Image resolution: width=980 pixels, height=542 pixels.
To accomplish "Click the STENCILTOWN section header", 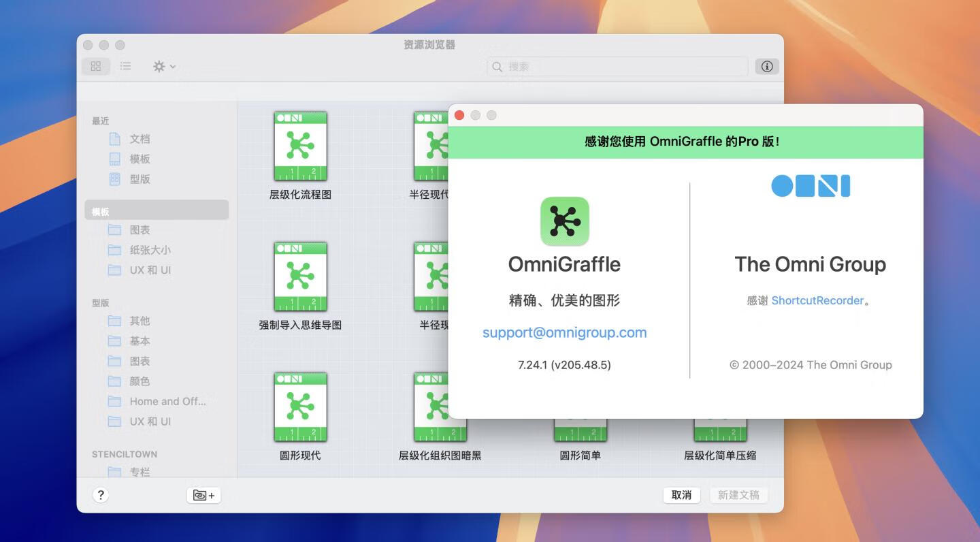I will point(125,454).
